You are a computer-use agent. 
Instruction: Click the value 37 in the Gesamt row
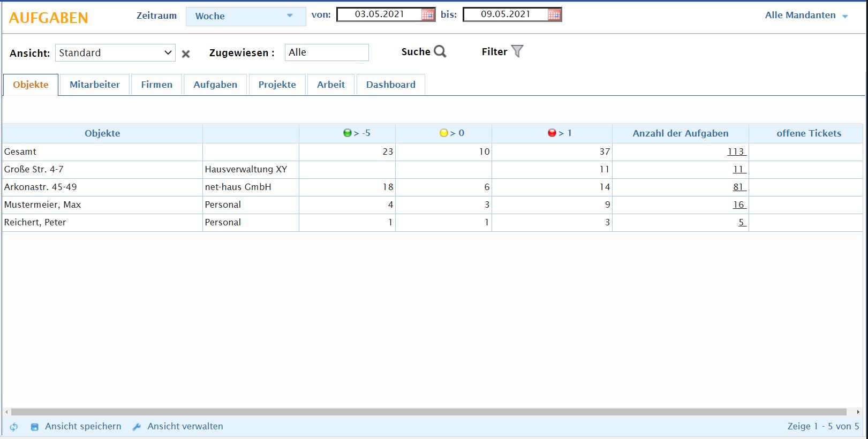[x=605, y=152]
